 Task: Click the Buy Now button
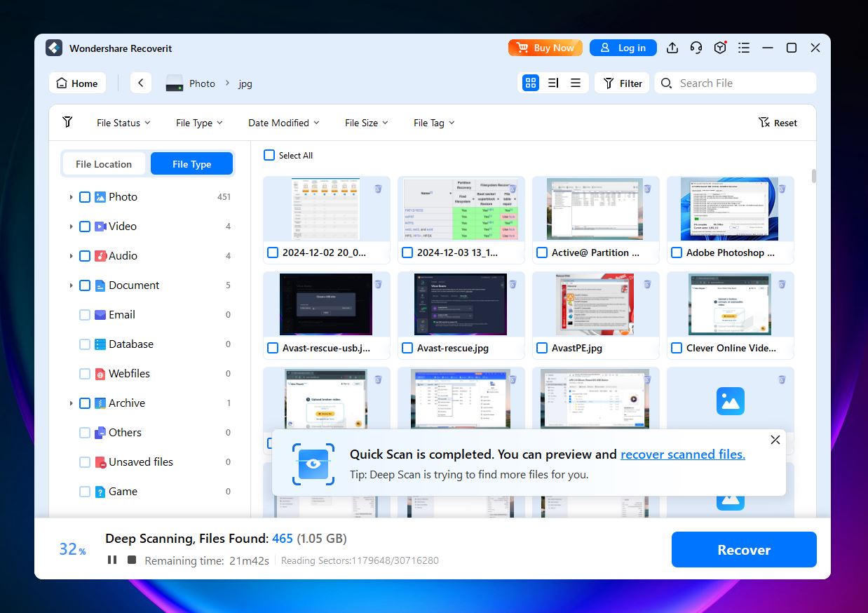tap(545, 48)
